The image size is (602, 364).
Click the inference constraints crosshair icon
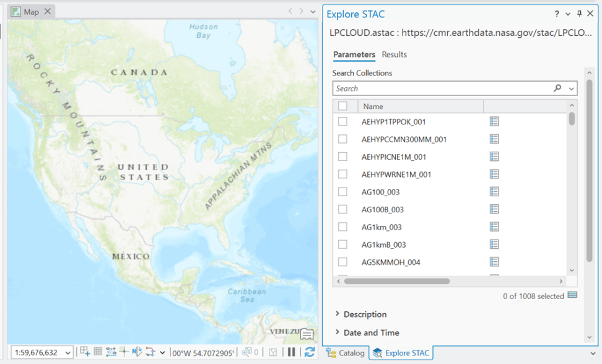click(x=124, y=352)
